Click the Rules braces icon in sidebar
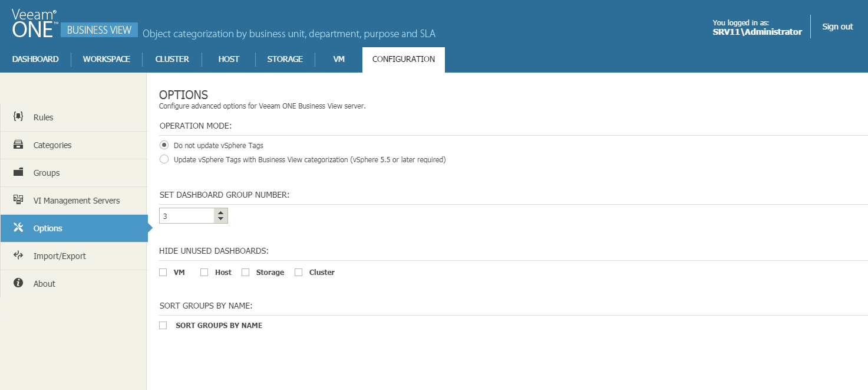The width and height of the screenshot is (868, 390). [x=18, y=117]
